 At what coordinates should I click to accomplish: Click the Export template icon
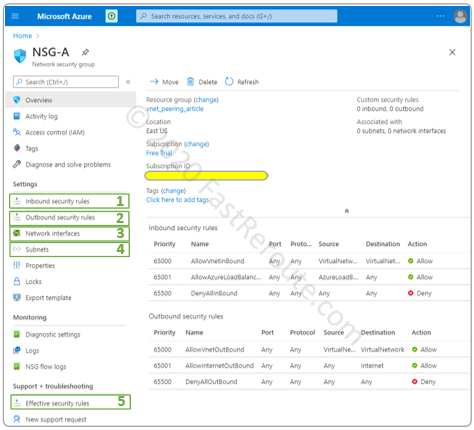17,297
